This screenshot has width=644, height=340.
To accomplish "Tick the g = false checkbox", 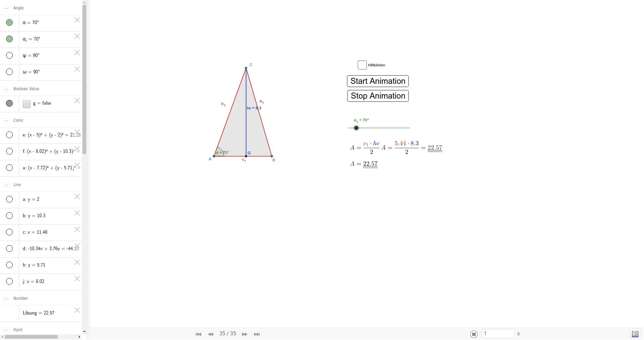I will click(x=27, y=104).
